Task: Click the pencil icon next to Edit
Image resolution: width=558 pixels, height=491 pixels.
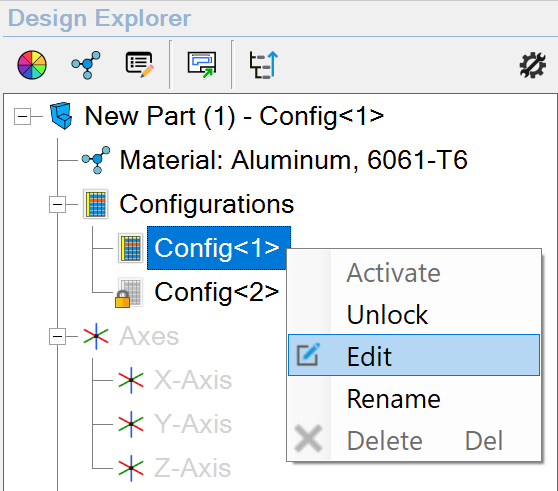Action: [308, 354]
